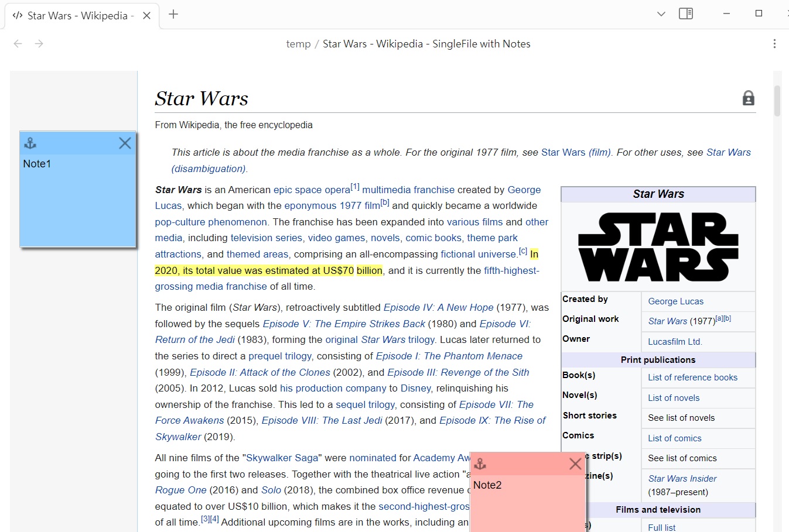Screen dimensions: 789x532
Task: Click the highlighted US$70 billion sentence
Action: tap(268, 270)
